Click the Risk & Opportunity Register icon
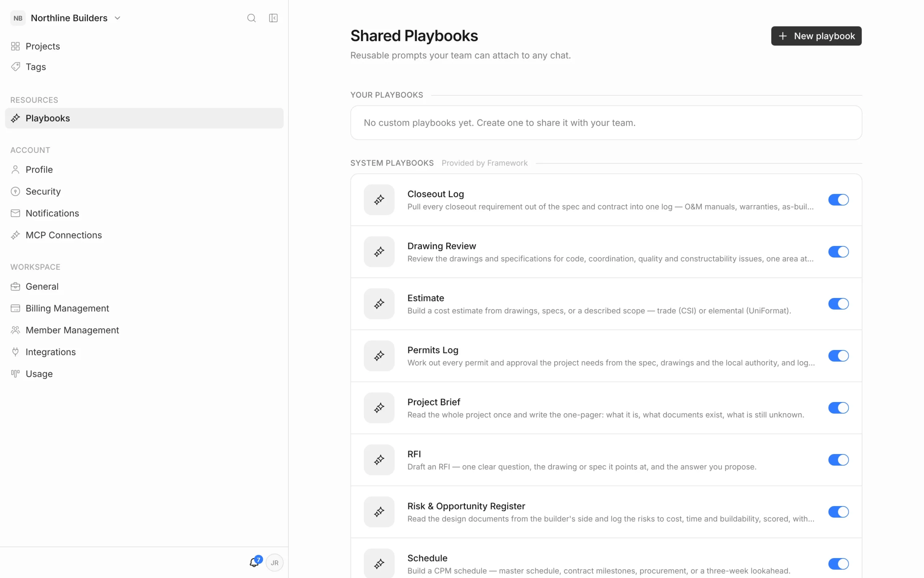This screenshot has height=578, width=924. (379, 512)
